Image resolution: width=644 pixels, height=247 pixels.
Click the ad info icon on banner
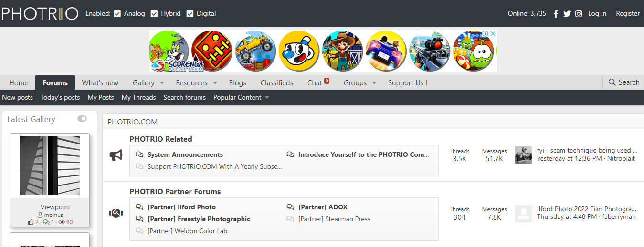coord(485,34)
